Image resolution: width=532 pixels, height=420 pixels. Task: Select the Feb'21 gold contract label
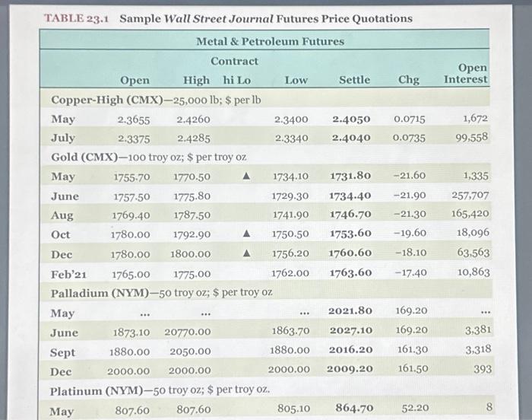[69, 274]
